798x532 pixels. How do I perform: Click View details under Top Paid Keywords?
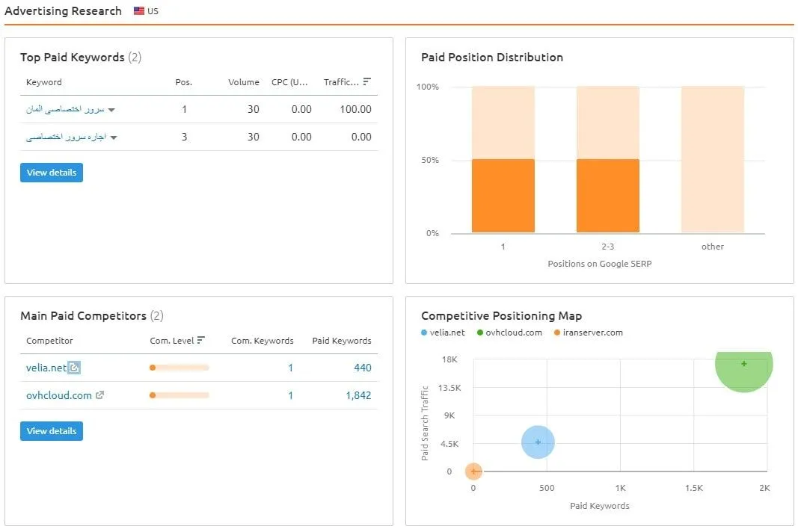click(x=52, y=173)
